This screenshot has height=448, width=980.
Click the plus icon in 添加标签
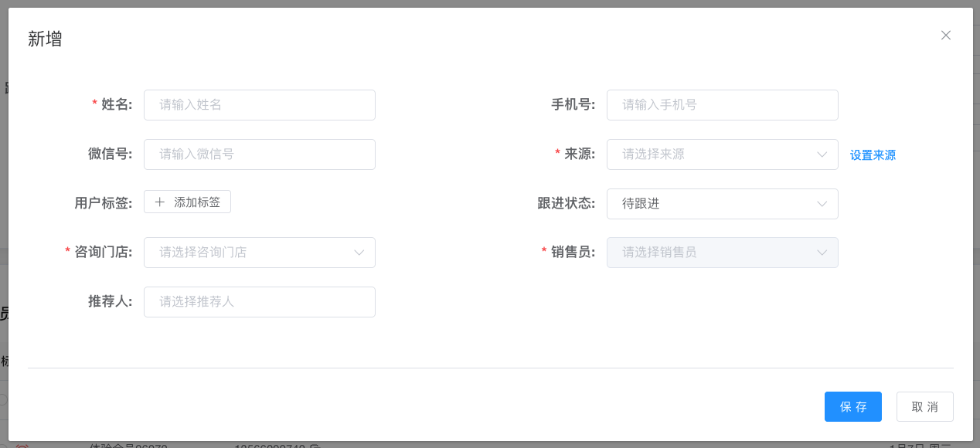(160, 202)
